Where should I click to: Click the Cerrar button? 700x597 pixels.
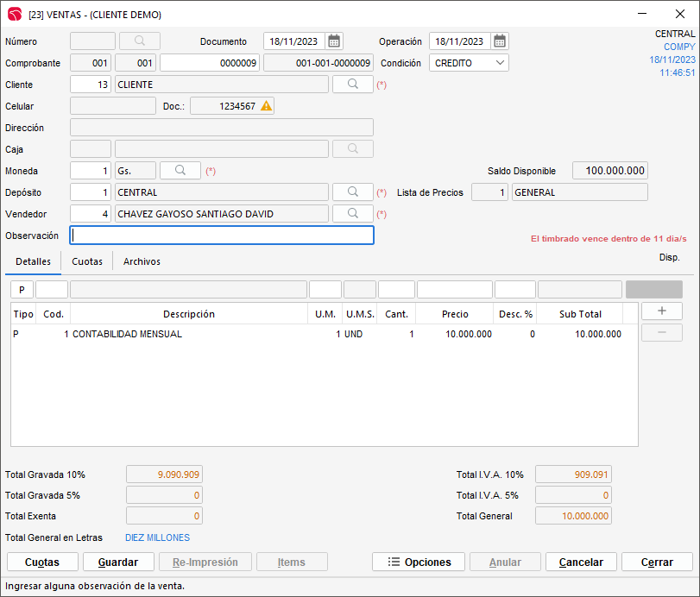click(657, 562)
